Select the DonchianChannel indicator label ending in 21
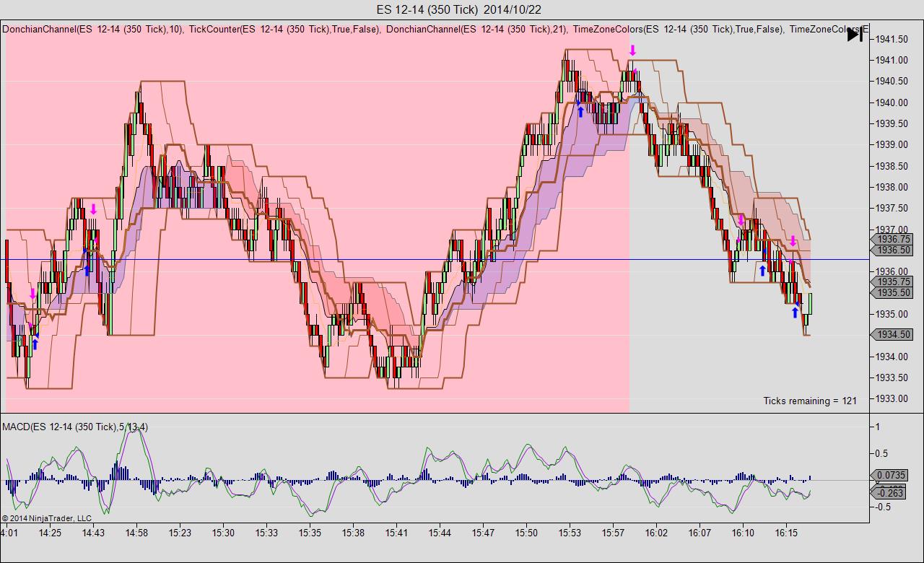Image resolution: width=924 pixels, height=563 pixels. (x=476, y=30)
